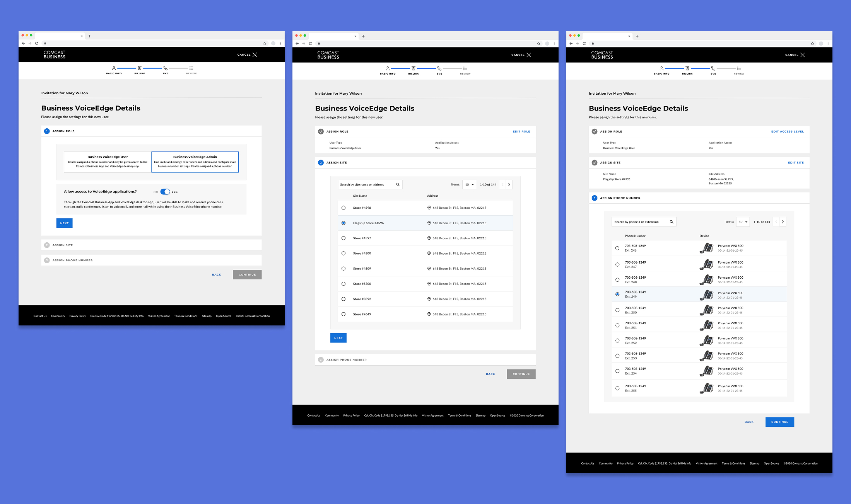851x504 pixels.
Task: Click Polycom phone image for Ext. 246
Action: click(x=707, y=248)
